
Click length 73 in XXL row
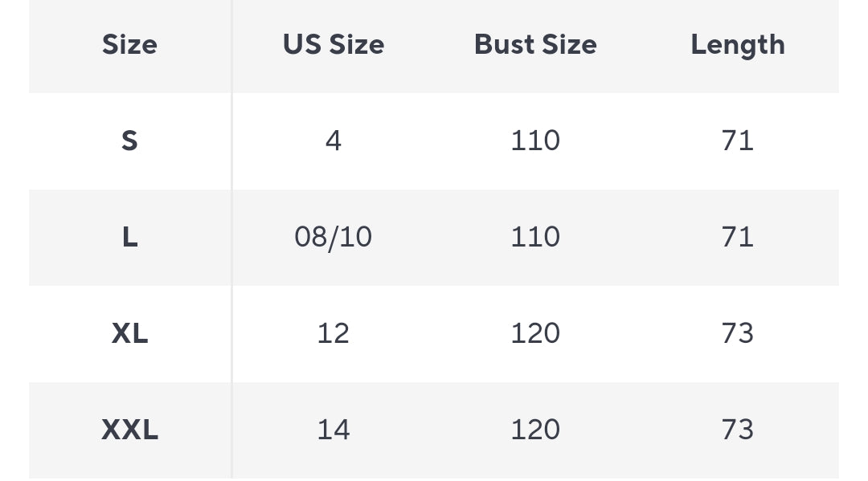click(x=738, y=430)
